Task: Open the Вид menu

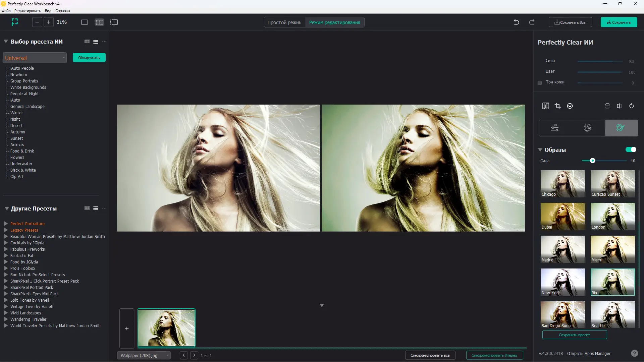Action: (48, 11)
